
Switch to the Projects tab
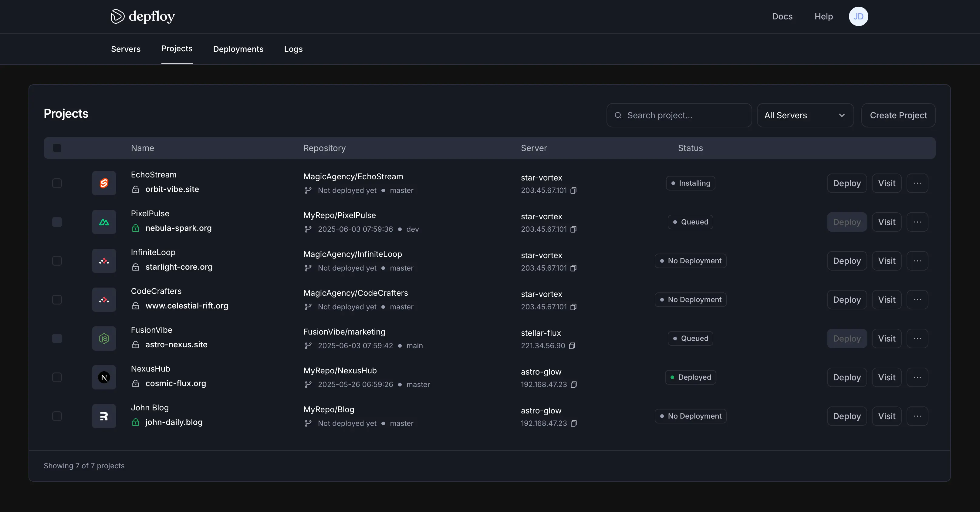(177, 49)
